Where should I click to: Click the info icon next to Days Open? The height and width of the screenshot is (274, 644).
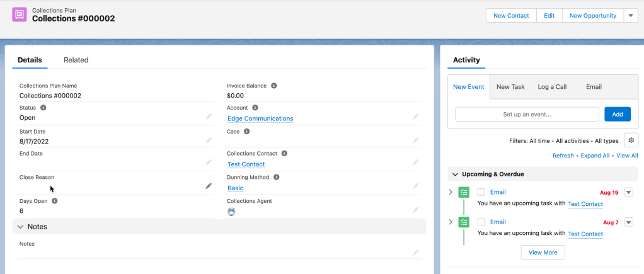coord(54,201)
